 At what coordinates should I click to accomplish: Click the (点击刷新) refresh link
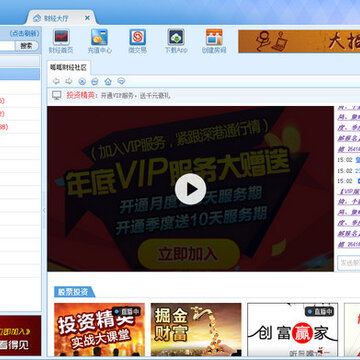pyautogui.click(x=25, y=33)
